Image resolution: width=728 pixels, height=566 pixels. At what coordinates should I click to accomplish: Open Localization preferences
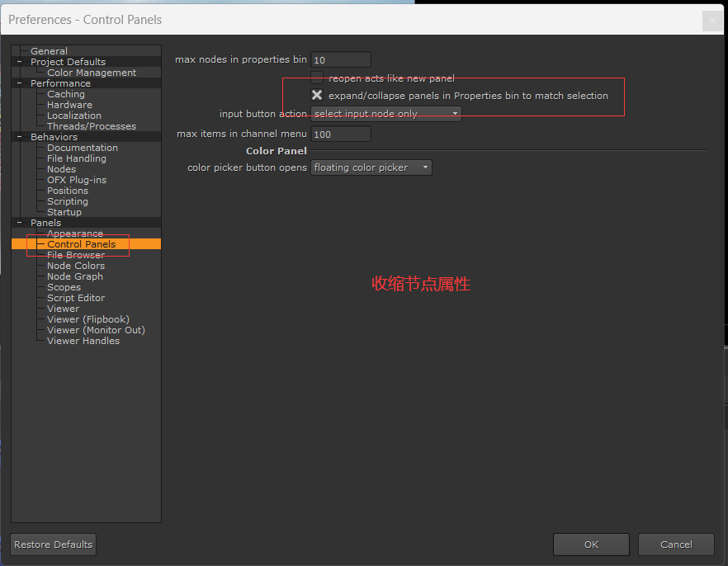click(73, 116)
